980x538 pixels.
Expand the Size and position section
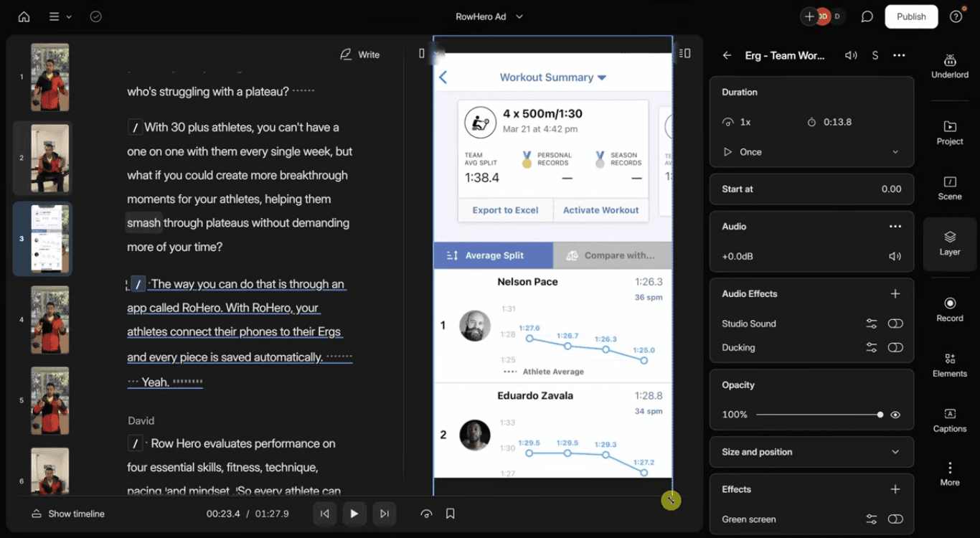coord(811,452)
